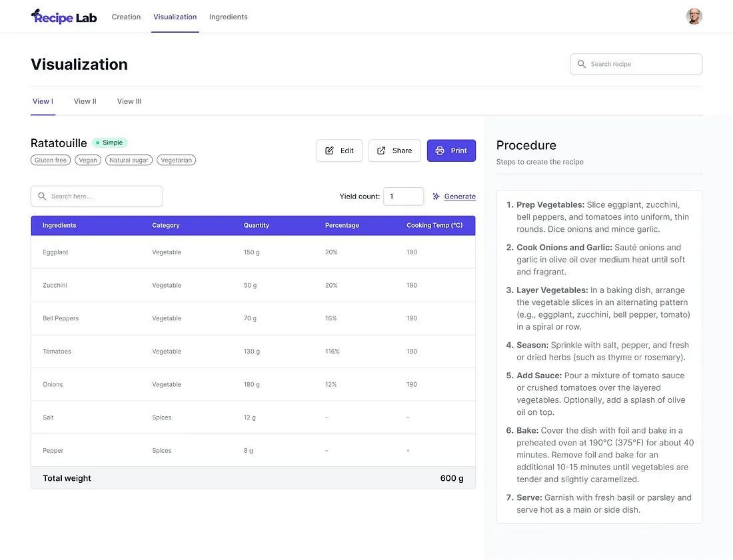Toggle the Gluten free tag
Screen dimensions: 733x560
click(50, 160)
